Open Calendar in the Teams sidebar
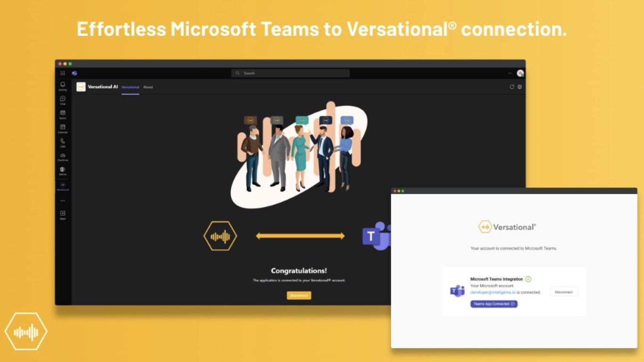The width and height of the screenshot is (644, 362). pyautogui.click(x=63, y=128)
